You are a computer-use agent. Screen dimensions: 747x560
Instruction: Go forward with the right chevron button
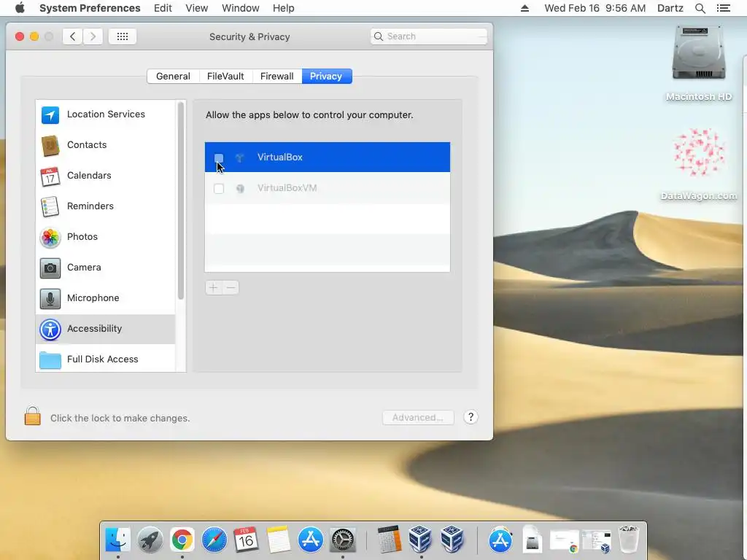point(93,36)
